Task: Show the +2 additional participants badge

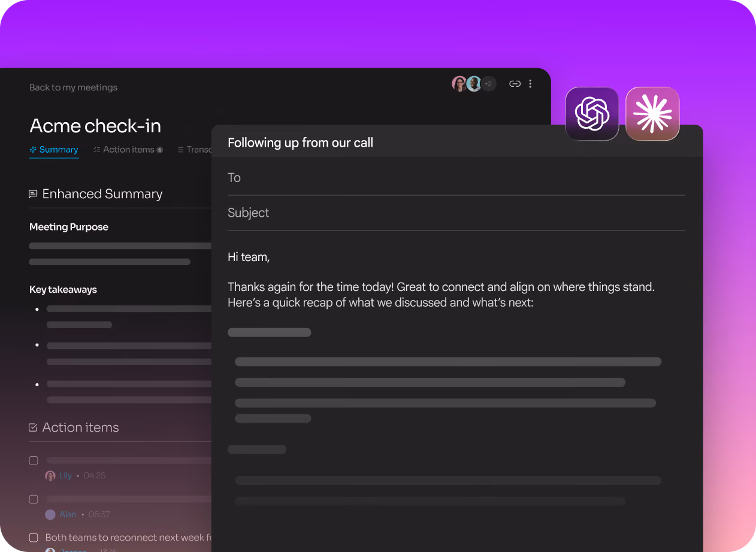Action: click(x=488, y=84)
